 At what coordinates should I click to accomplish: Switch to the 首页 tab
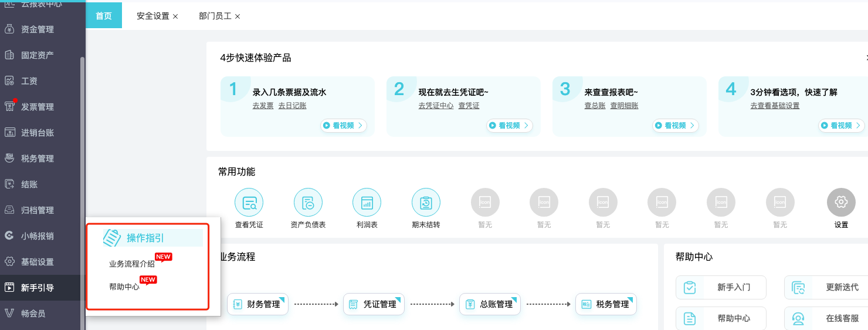tap(104, 16)
